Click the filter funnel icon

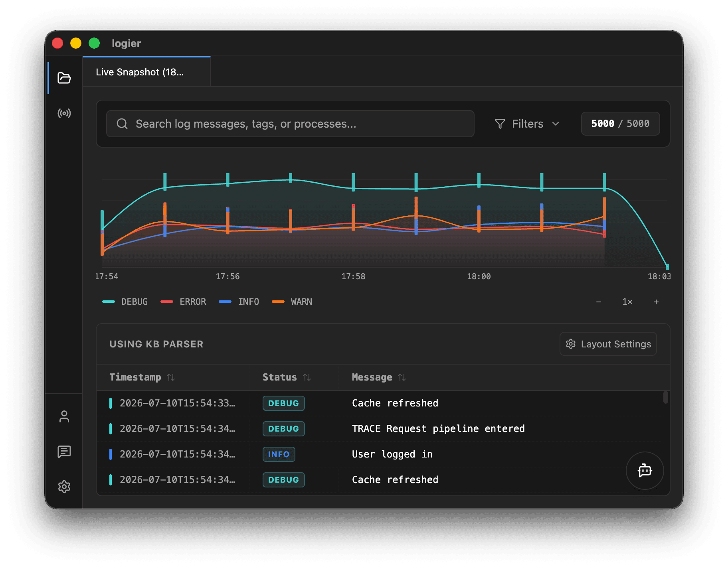pyautogui.click(x=500, y=124)
